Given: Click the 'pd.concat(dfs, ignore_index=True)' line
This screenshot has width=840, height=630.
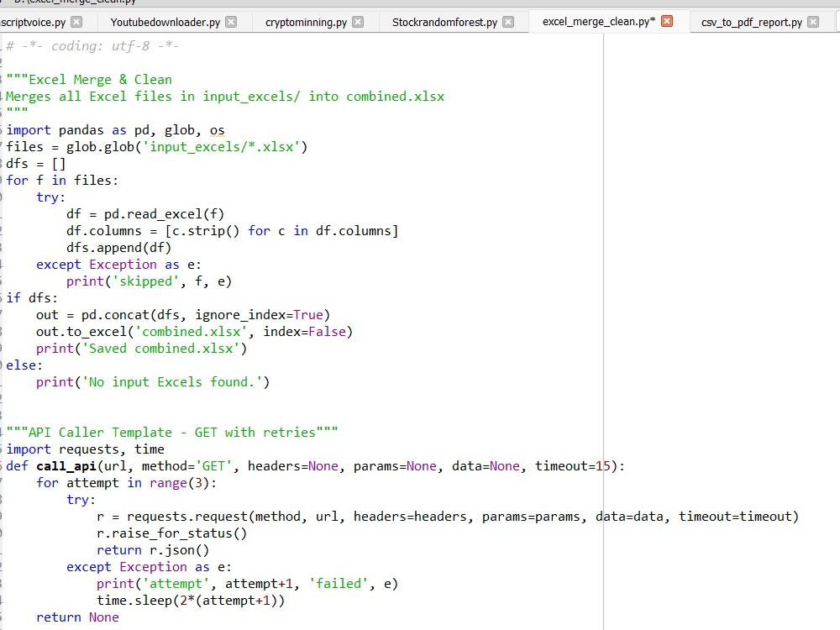Looking at the screenshot, I should [x=206, y=315].
